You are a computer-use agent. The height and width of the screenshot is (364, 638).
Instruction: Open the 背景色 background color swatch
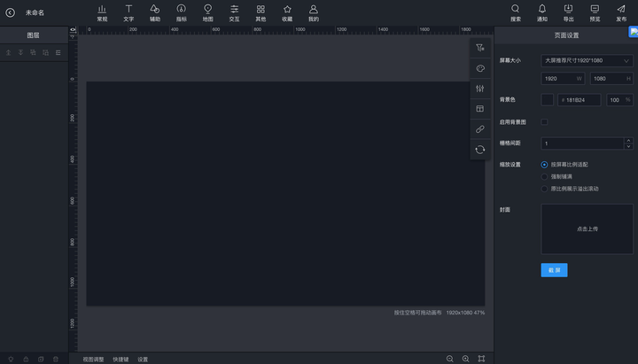coord(548,100)
